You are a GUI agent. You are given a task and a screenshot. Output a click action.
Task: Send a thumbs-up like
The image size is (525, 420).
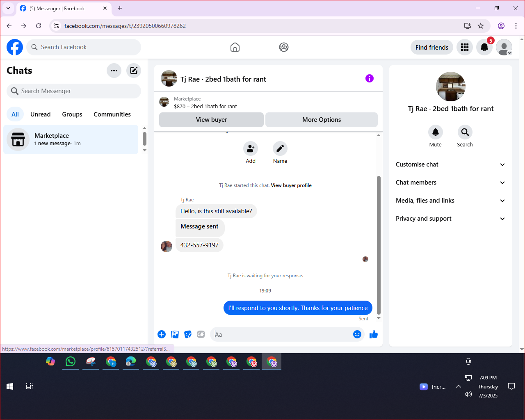pos(374,334)
